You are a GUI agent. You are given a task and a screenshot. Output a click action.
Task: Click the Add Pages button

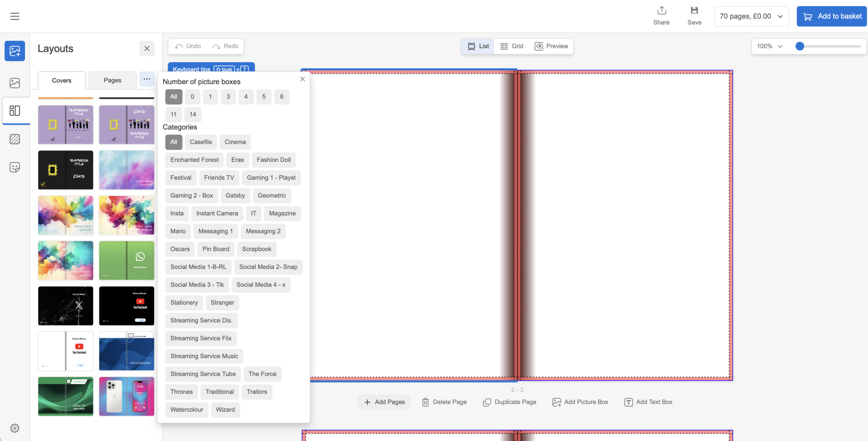click(x=384, y=402)
